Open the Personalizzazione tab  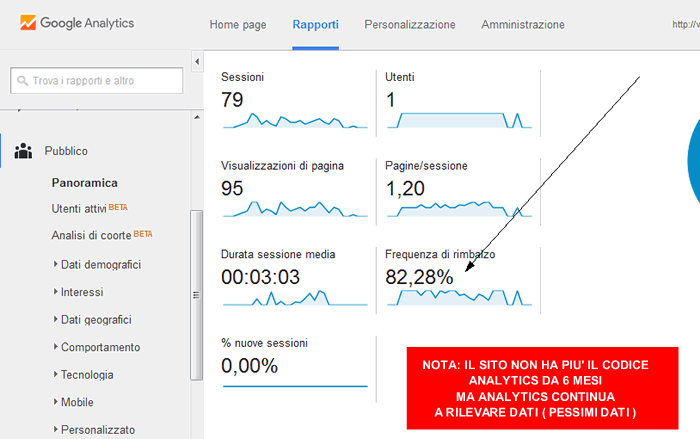tap(409, 24)
